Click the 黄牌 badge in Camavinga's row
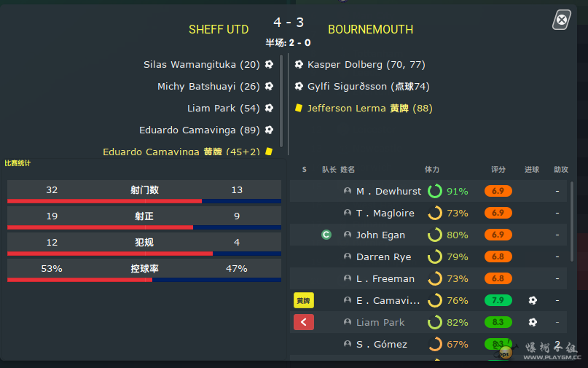 coord(304,300)
